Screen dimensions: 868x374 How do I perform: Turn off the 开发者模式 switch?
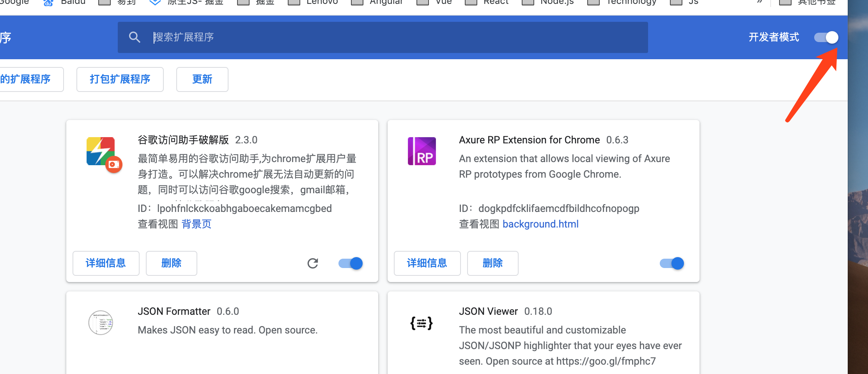point(826,37)
